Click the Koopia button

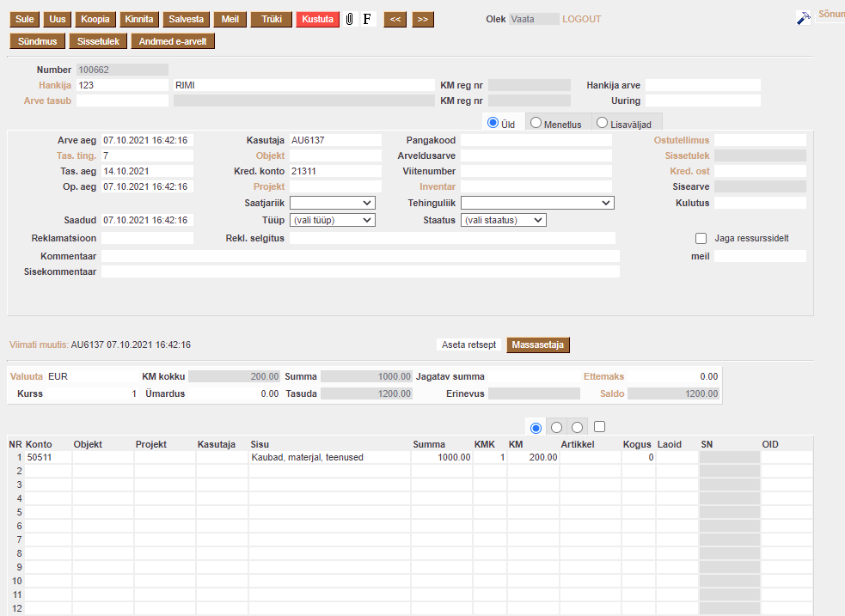[x=95, y=20]
